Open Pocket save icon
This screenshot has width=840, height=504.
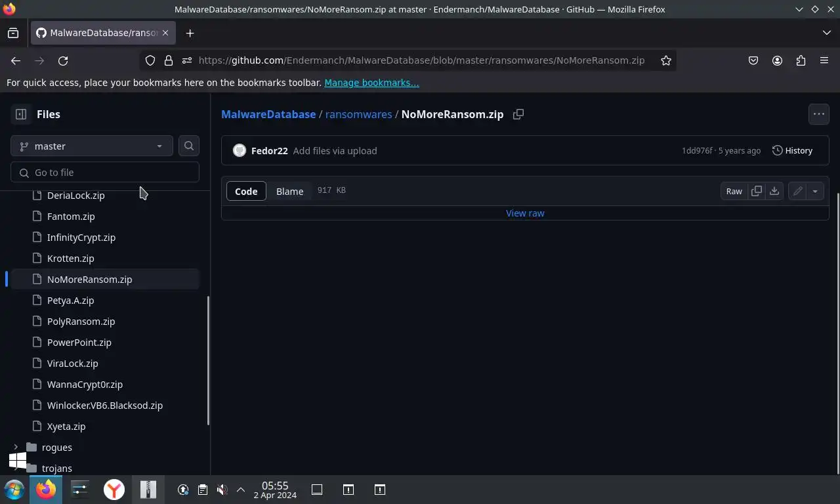tap(753, 60)
